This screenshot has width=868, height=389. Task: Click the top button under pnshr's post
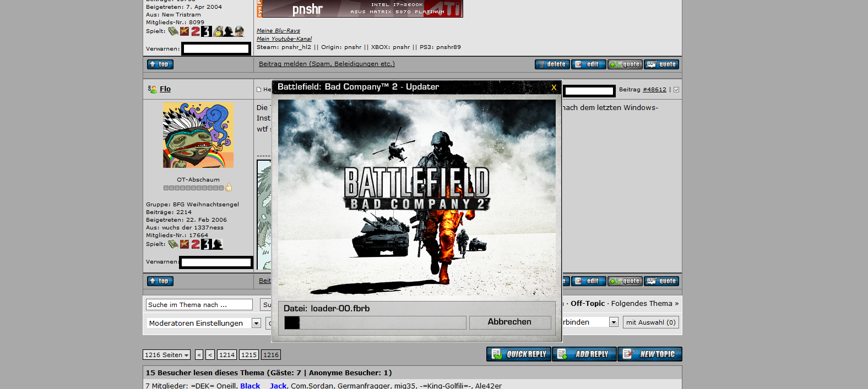pos(160,64)
